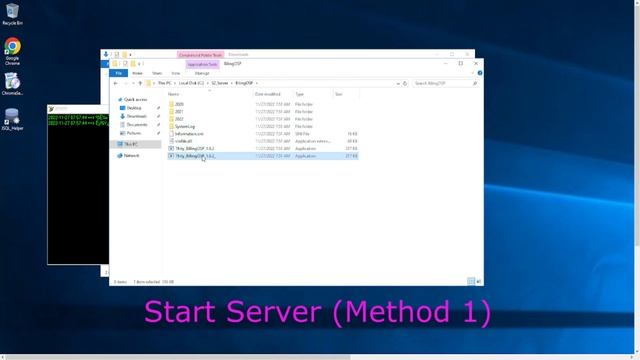Viewport: 640px width, 360px height.
Task: Open the Recycle Bin desktop icon
Action: (12, 14)
